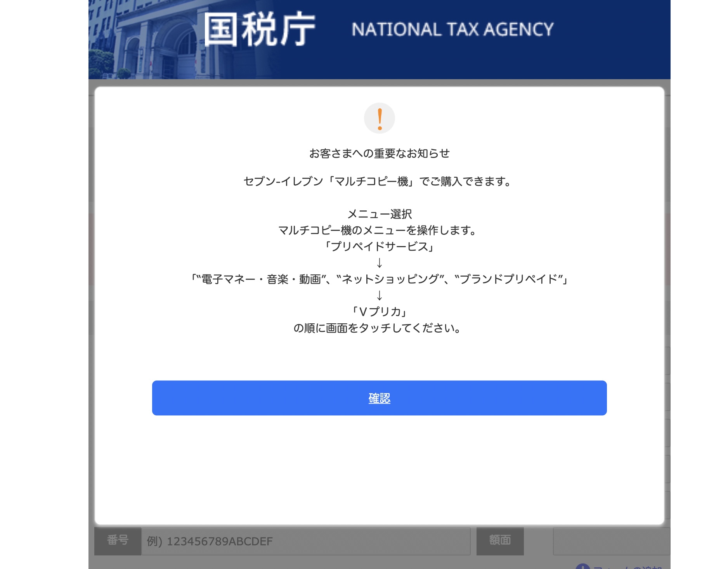Click the 番号 field label
Image resolution: width=728 pixels, height=569 pixels.
coord(118,540)
